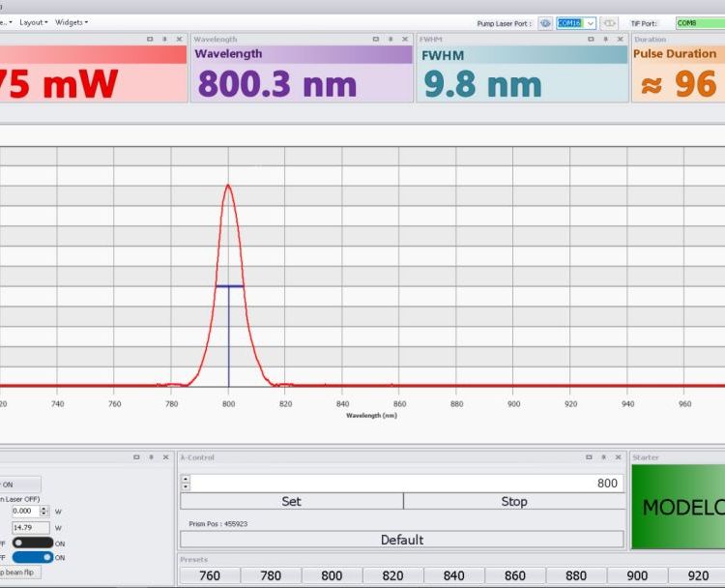
Task: Click the 9.8 nm FWHM readout
Action: (x=482, y=84)
